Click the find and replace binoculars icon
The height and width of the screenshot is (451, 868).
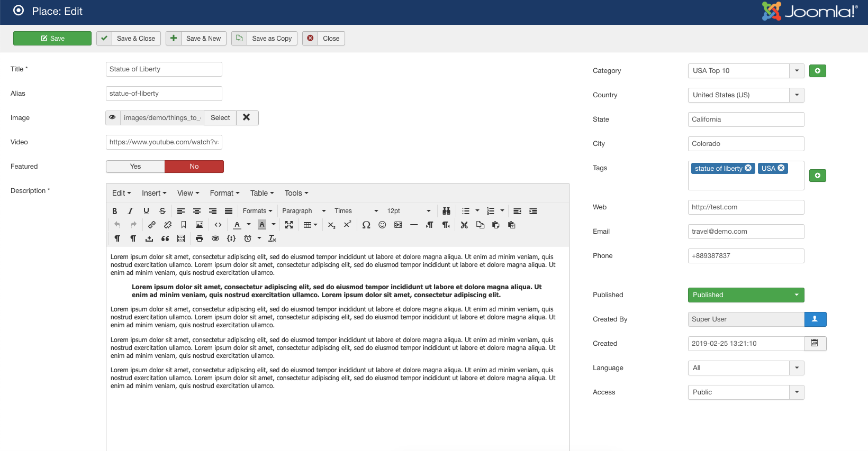tap(446, 211)
